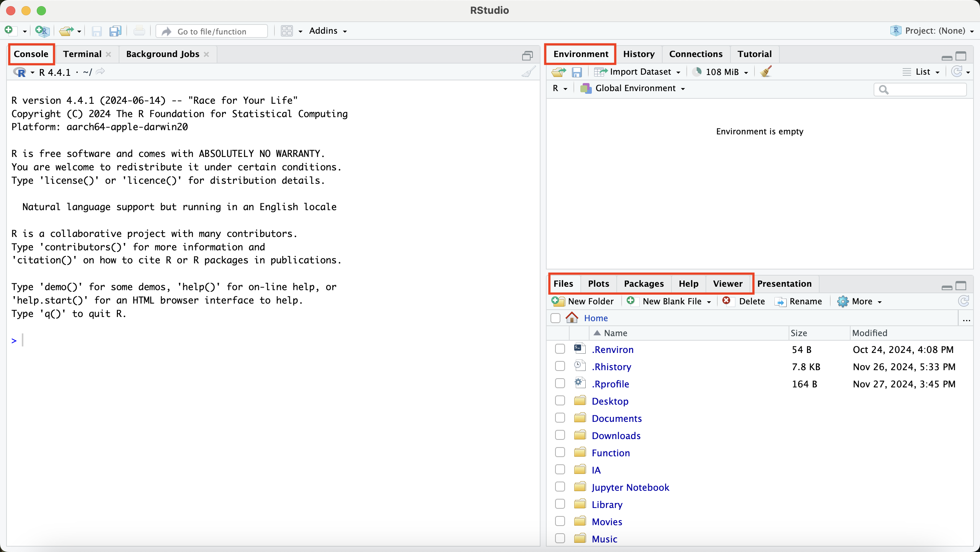Click the Save all documents icon

coord(115,31)
